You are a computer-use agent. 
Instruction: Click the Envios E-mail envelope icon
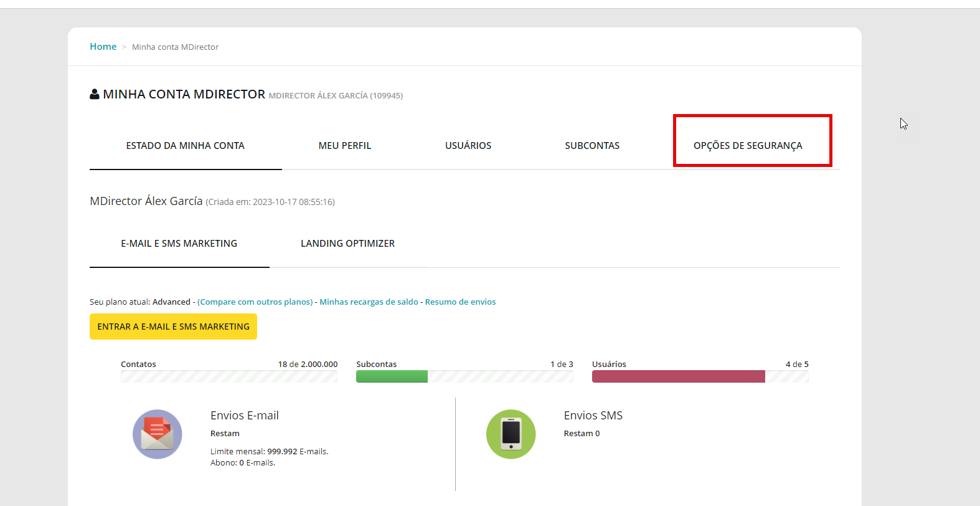[x=158, y=434]
